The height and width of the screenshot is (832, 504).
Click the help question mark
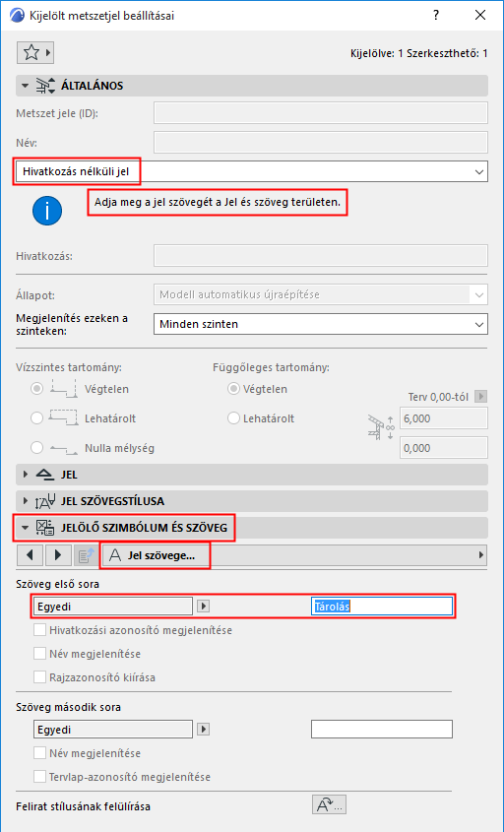click(x=436, y=15)
